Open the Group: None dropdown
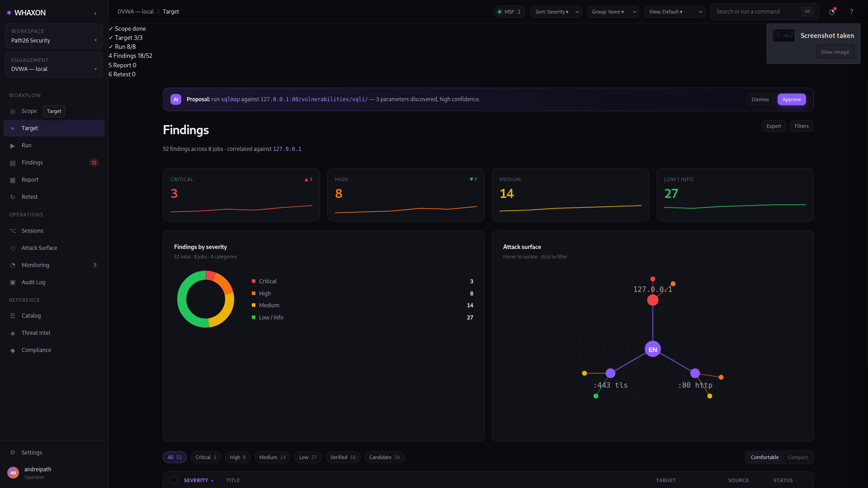Image resolution: width=868 pixels, height=488 pixels. coord(613,12)
